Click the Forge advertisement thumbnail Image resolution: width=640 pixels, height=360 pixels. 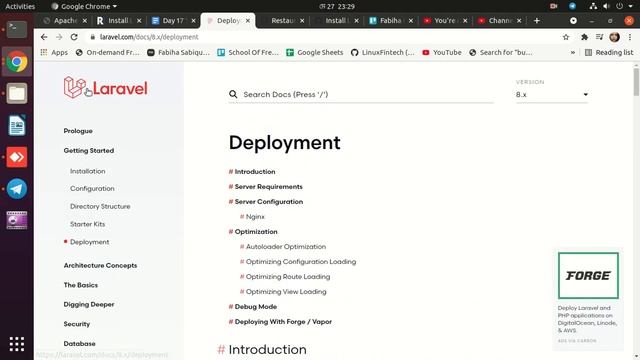(x=588, y=276)
